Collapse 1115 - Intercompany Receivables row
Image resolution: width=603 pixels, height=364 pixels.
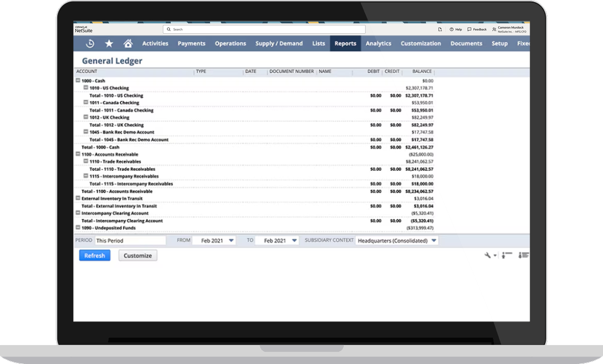86,176
